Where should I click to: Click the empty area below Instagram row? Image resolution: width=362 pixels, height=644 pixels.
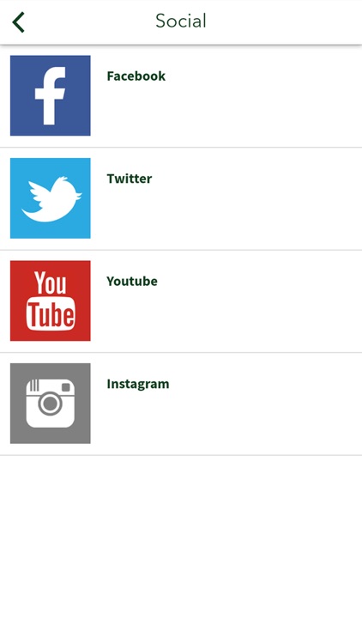pyautogui.click(x=181, y=550)
